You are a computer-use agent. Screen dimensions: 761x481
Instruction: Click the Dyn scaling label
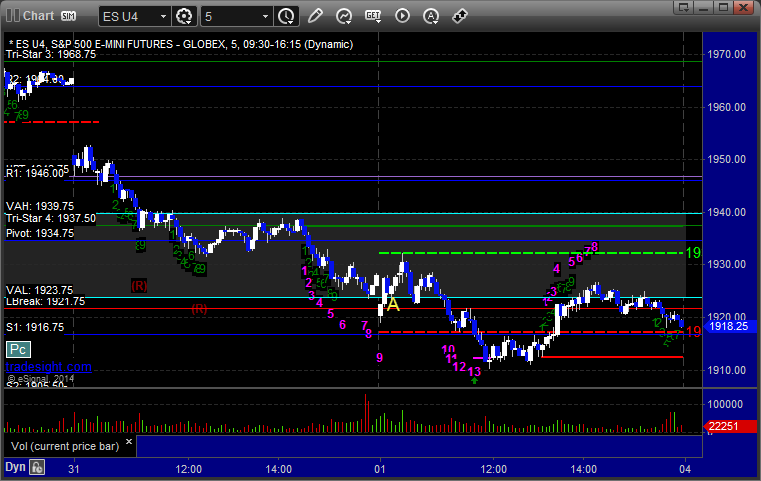tap(15, 467)
